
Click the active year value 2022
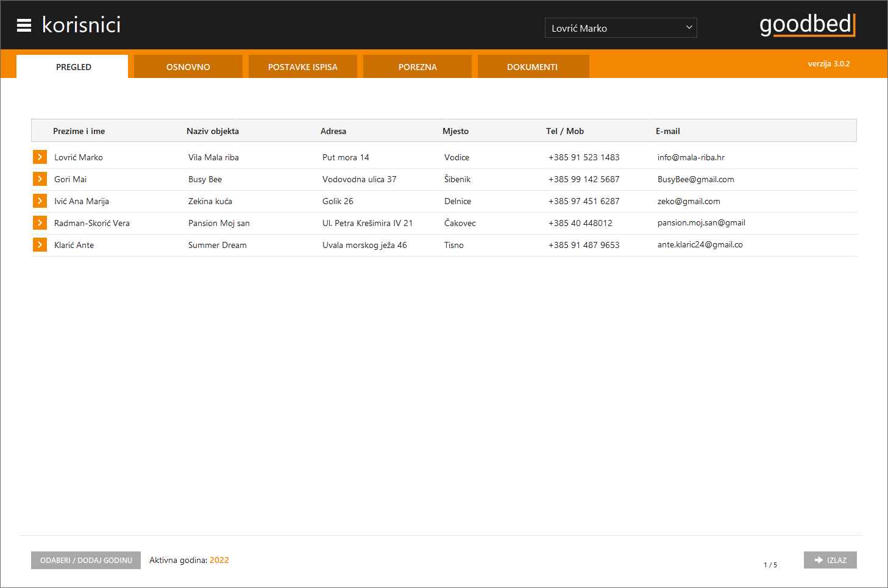[219, 560]
